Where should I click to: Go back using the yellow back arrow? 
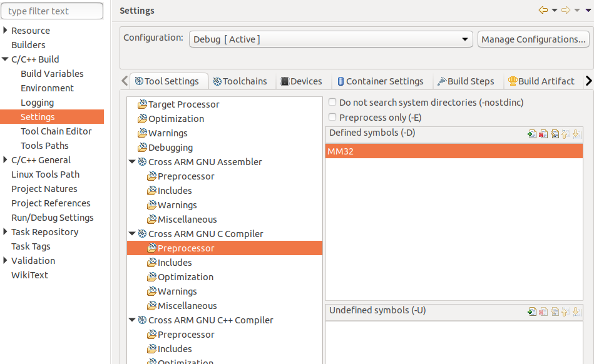[x=543, y=10]
